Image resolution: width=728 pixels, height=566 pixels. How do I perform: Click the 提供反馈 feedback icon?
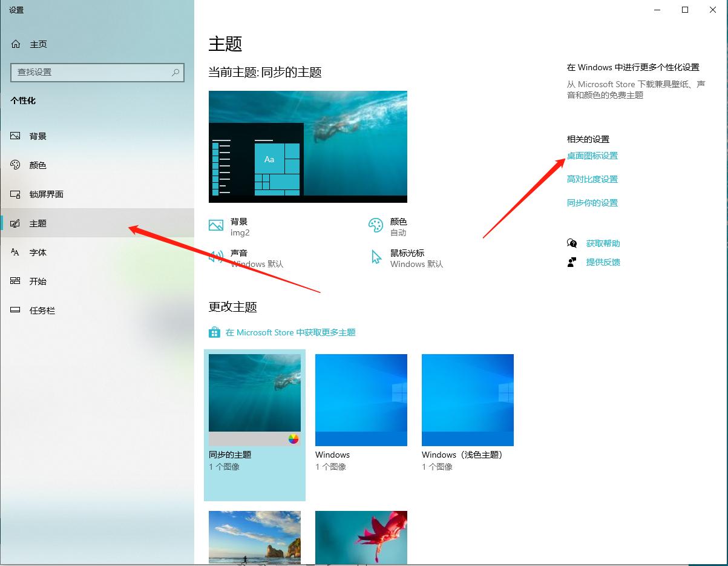click(x=571, y=262)
